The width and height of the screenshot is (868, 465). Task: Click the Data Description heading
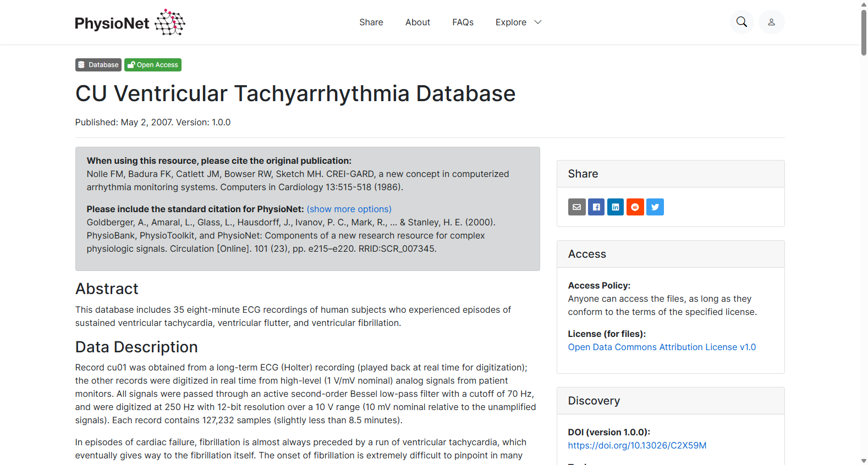[x=136, y=347]
